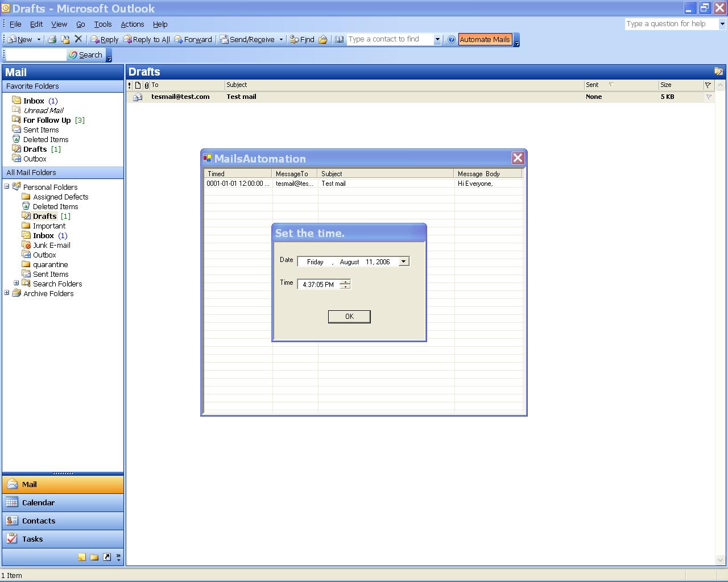
Task: Click Send/Receive toolbar button
Action: pyautogui.click(x=247, y=39)
